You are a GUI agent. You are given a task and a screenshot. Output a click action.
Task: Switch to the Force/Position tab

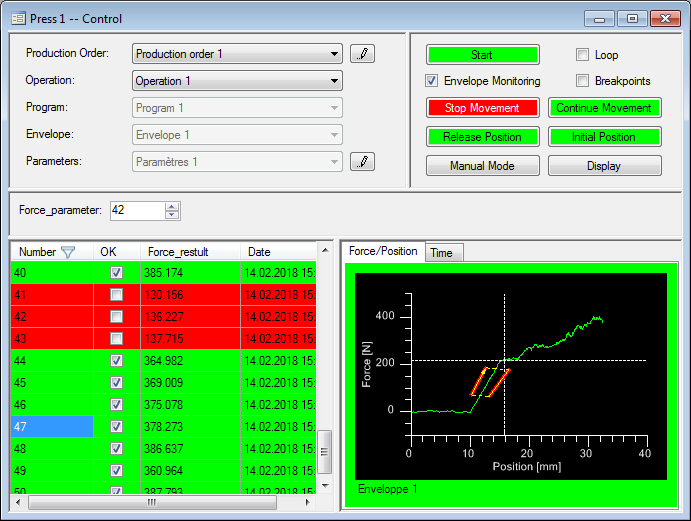point(383,251)
